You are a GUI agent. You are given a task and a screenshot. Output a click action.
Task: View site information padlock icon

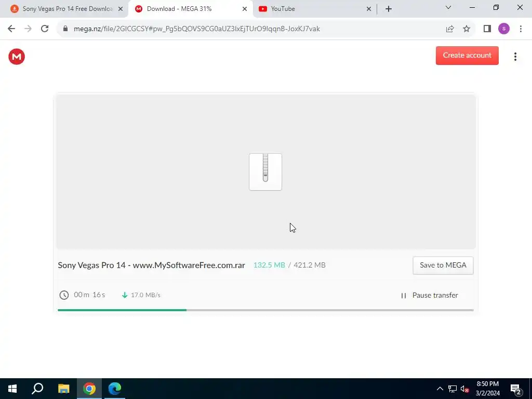coord(65,29)
